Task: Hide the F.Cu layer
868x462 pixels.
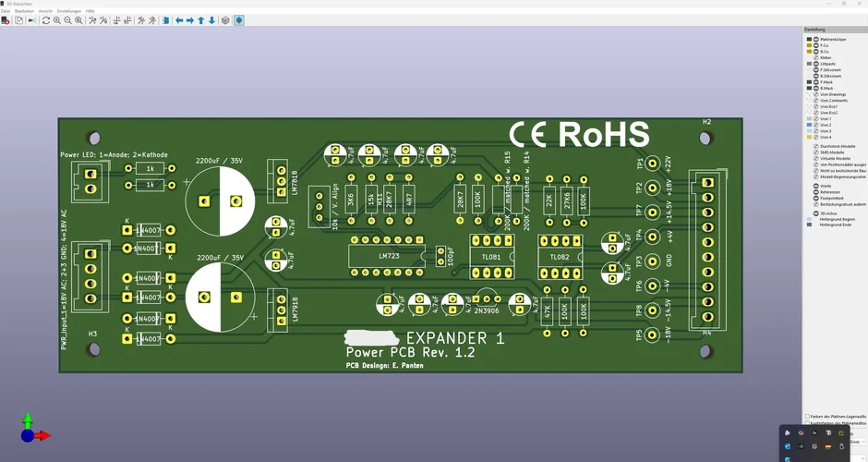Action: tap(816, 45)
